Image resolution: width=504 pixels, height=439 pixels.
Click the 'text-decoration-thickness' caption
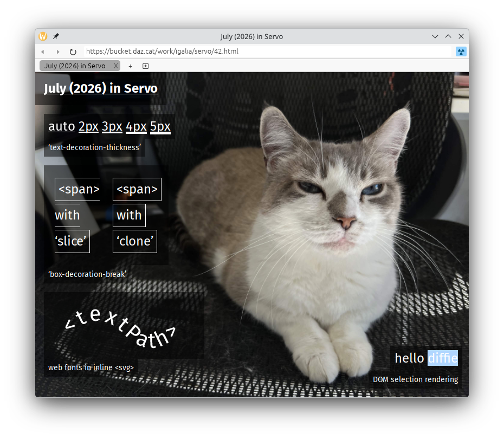94,147
